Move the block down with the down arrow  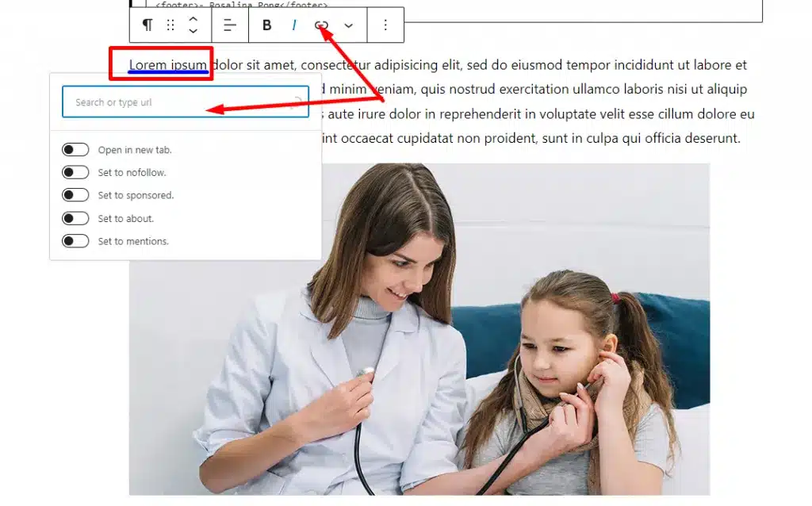pyautogui.click(x=193, y=30)
